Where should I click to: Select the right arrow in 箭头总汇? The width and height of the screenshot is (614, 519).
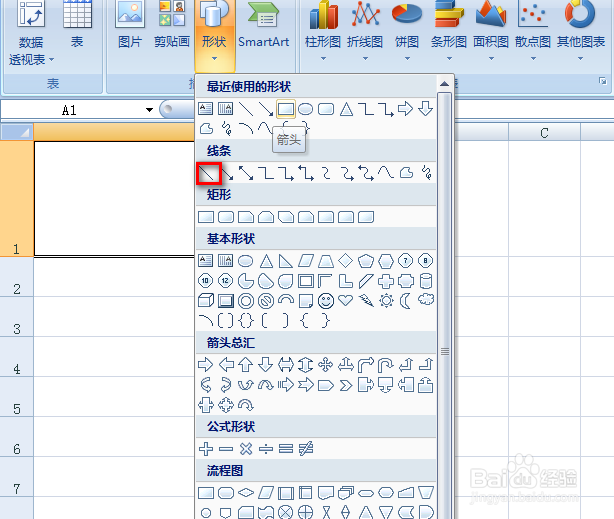206,365
